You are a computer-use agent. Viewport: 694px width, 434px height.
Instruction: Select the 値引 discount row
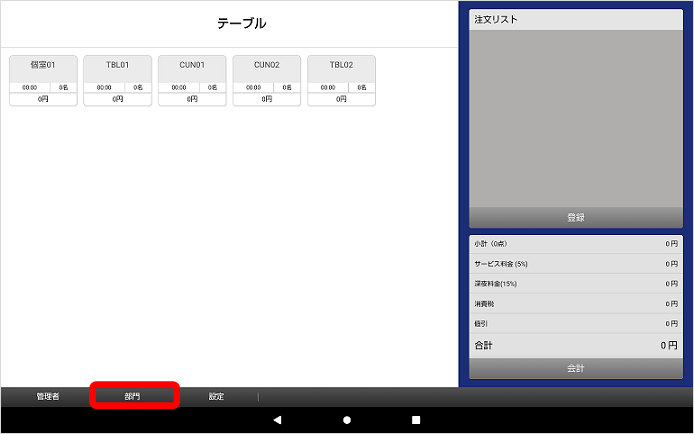coord(575,323)
